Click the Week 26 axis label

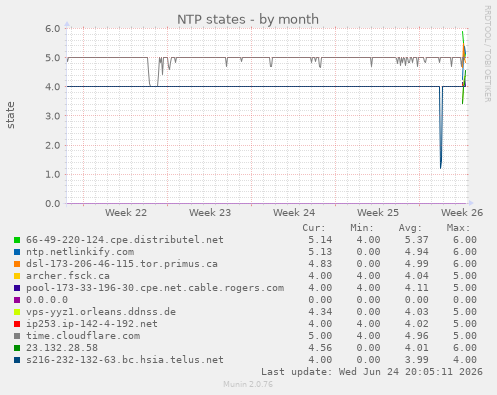click(462, 213)
